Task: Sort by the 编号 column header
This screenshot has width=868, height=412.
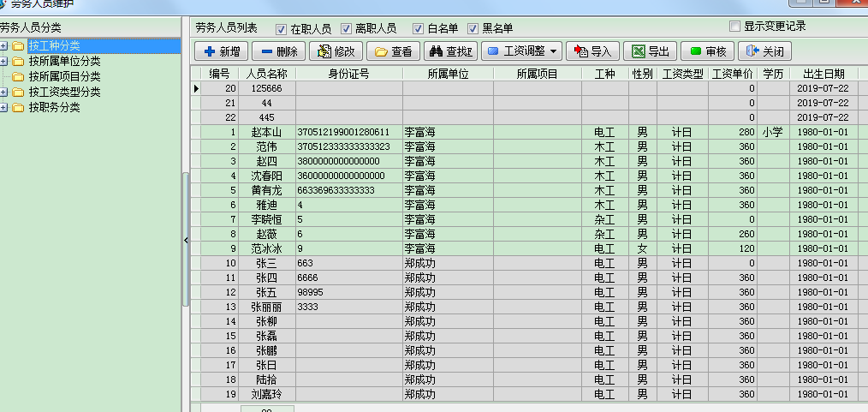Action: coord(220,74)
